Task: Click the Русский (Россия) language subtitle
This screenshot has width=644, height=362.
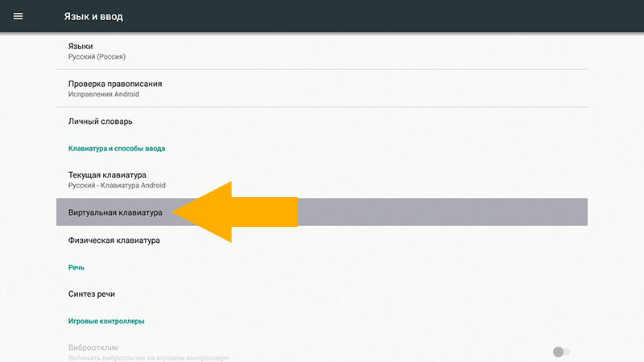Action: (97, 57)
